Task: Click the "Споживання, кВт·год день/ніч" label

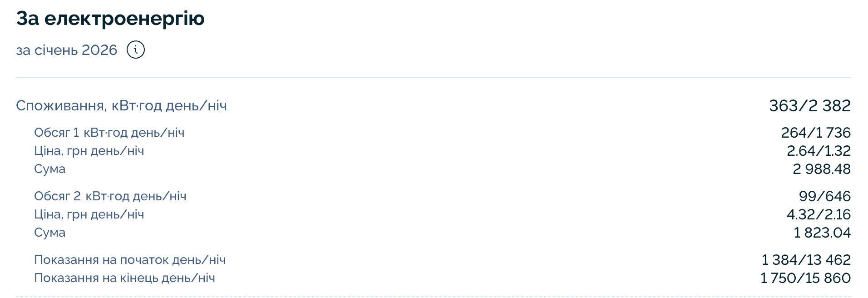Action: tap(121, 106)
